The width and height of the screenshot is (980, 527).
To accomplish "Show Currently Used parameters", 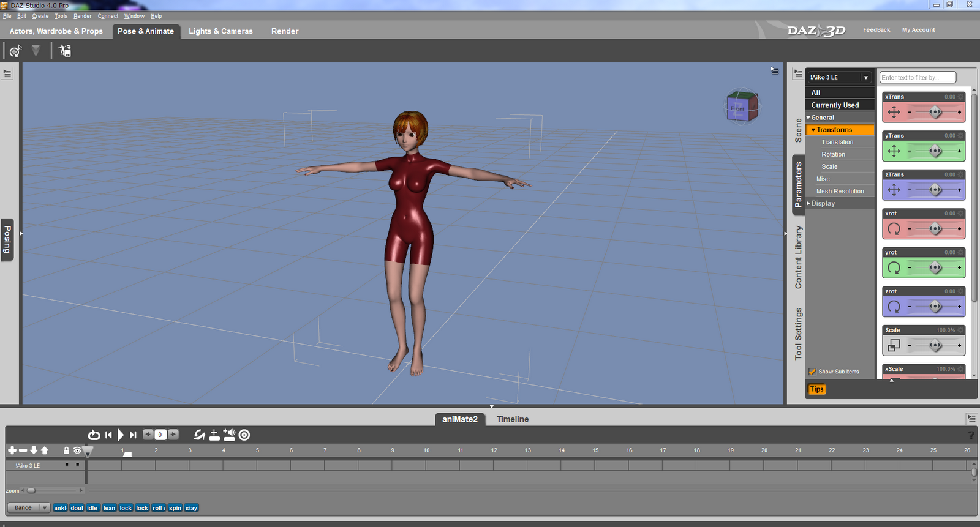I will pos(840,105).
